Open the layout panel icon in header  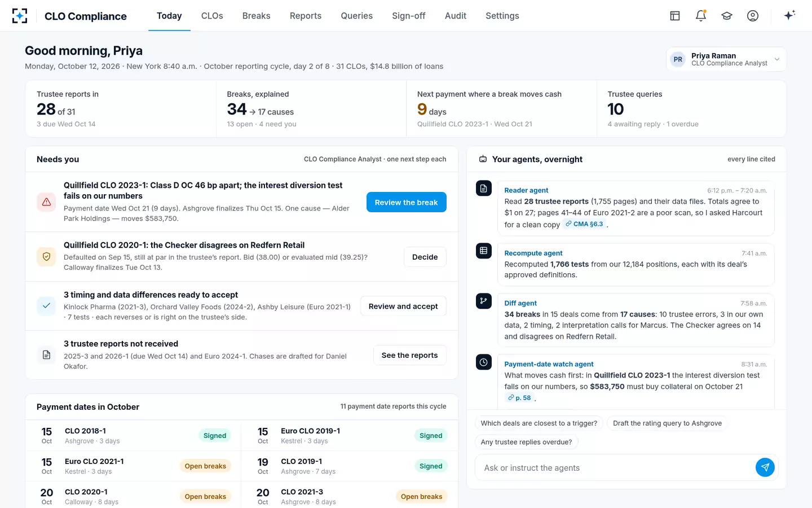(675, 16)
